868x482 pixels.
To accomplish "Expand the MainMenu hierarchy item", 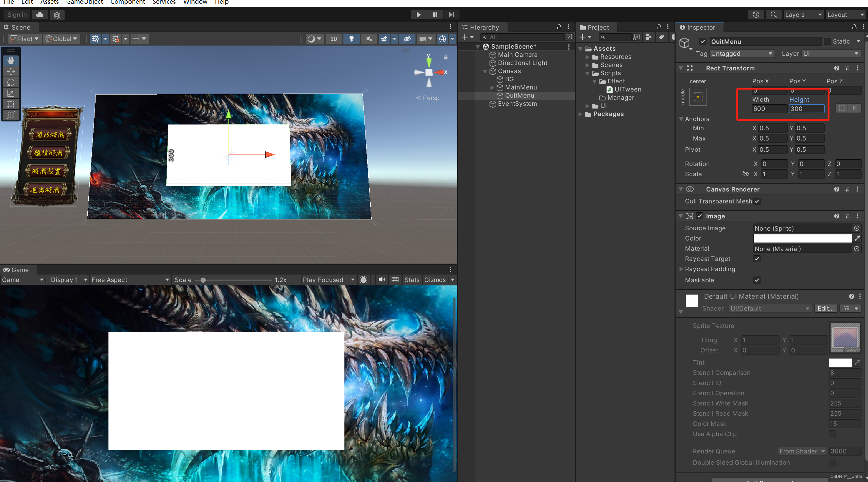I will (492, 87).
